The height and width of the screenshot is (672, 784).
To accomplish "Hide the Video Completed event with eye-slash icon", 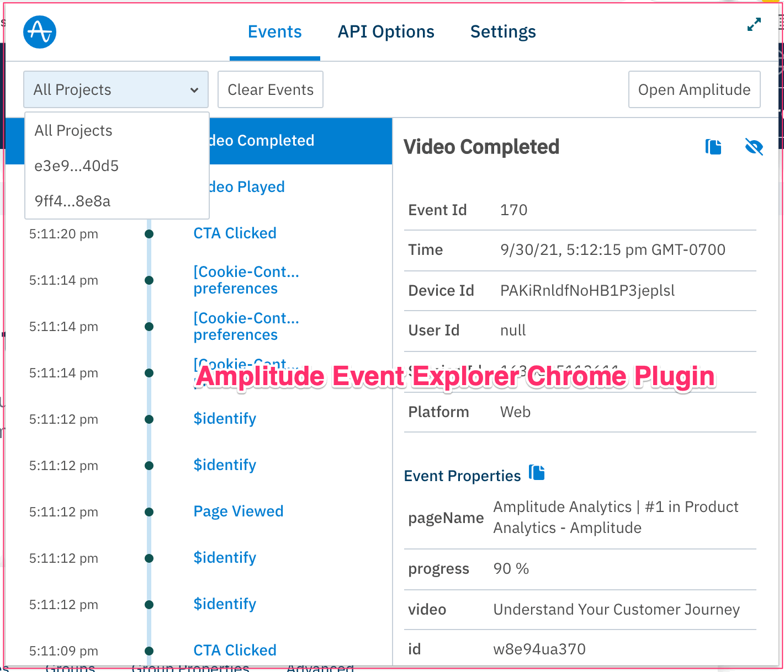I will click(x=754, y=147).
